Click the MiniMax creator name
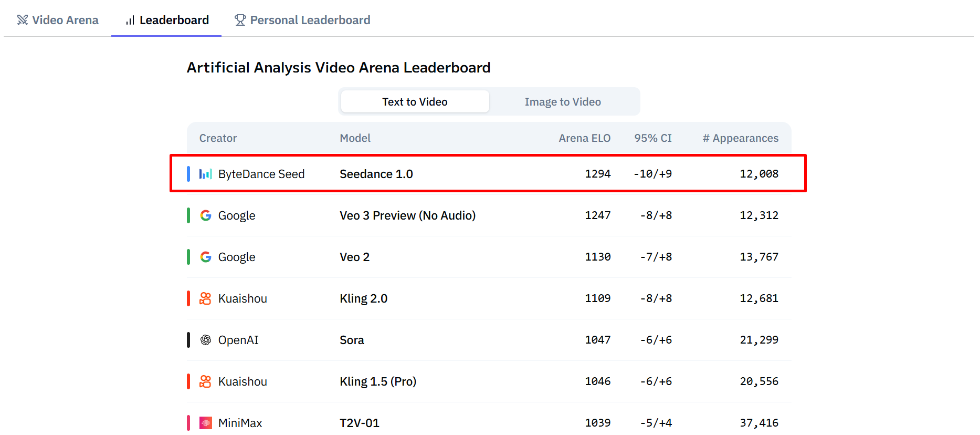This screenshot has height=435, width=980. [x=240, y=423]
